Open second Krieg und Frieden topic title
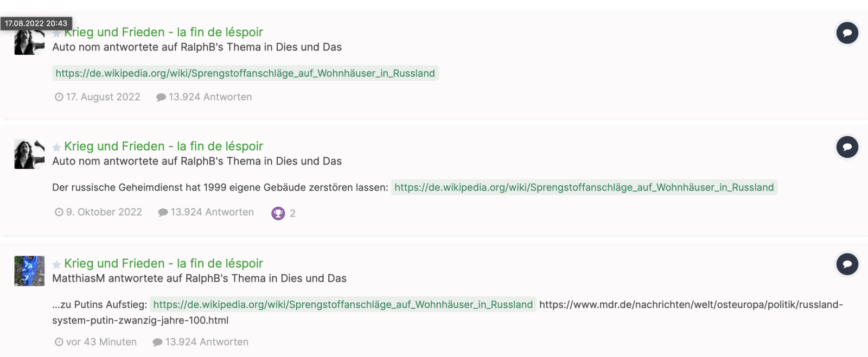This screenshot has height=357, width=868. pyautogui.click(x=163, y=146)
